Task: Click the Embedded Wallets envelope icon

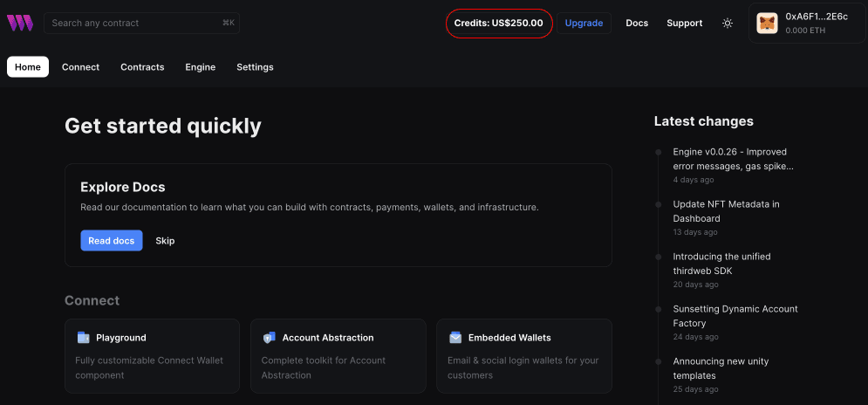Action: pos(455,338)
